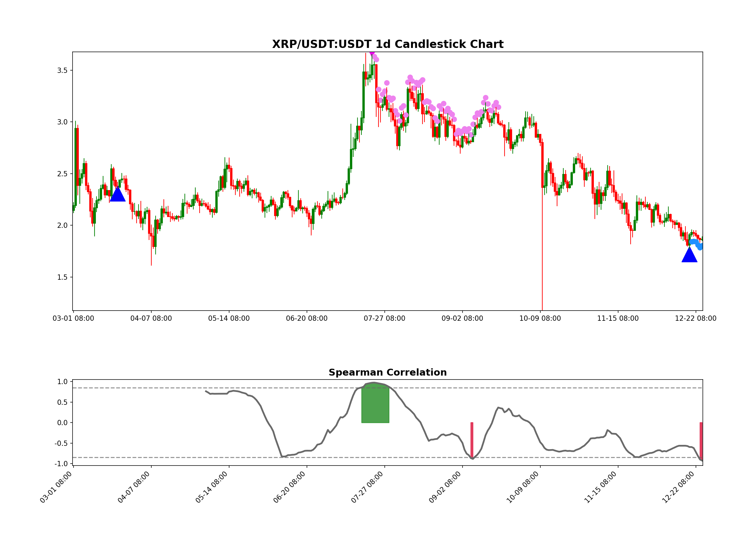Click the XRP/USDT:USDT chart title
756x544 pixels.
point(388,44)
